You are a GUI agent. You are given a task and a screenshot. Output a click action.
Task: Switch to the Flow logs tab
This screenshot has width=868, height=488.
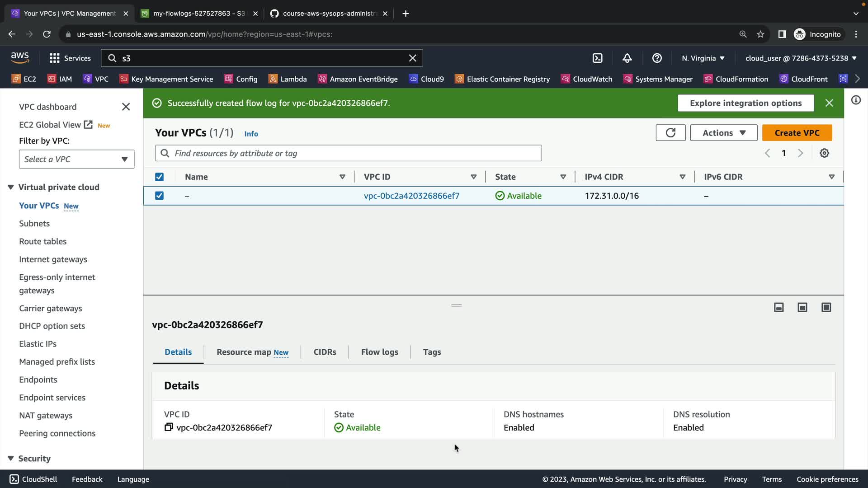(379, 352)
